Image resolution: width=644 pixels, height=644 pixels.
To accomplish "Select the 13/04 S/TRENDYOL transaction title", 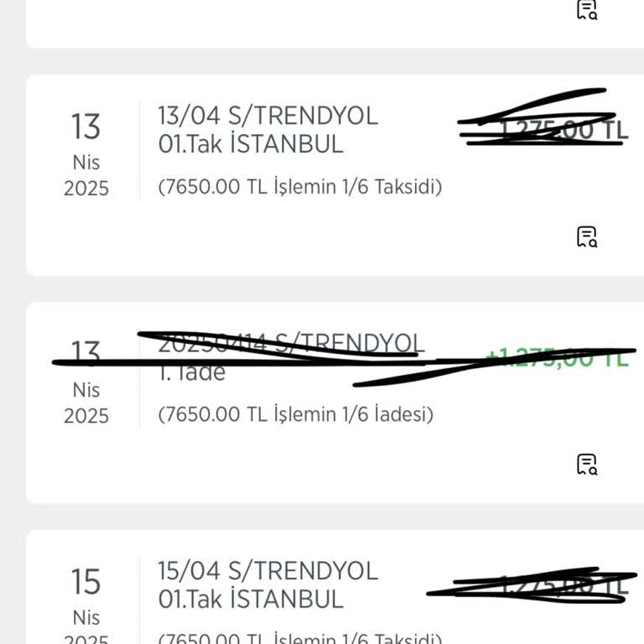I will click(267, 116).
